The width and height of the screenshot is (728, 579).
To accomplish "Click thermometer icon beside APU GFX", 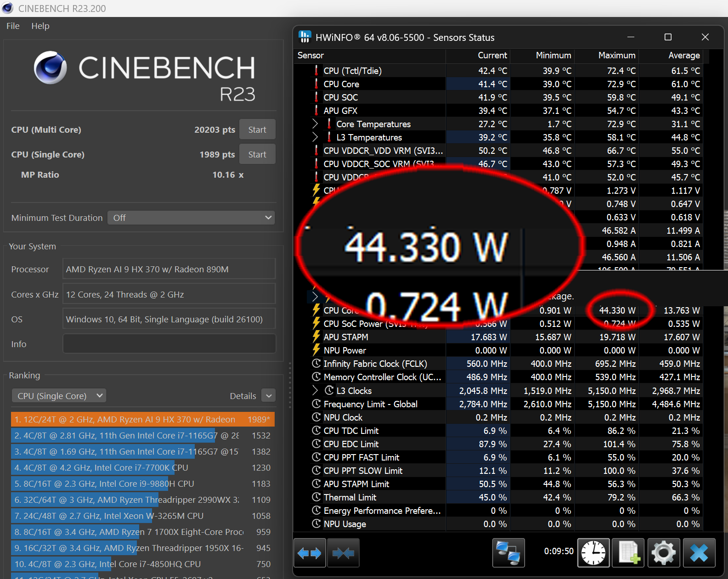I will click(316, 110).
